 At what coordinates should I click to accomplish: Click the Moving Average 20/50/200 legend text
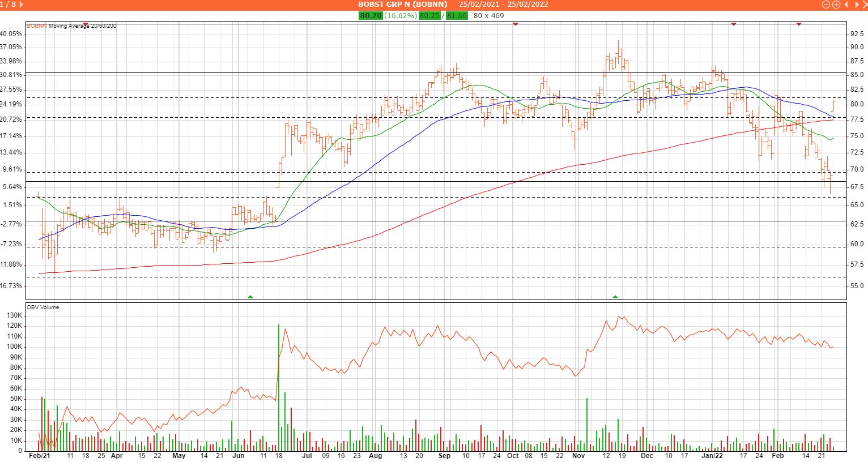83,26
